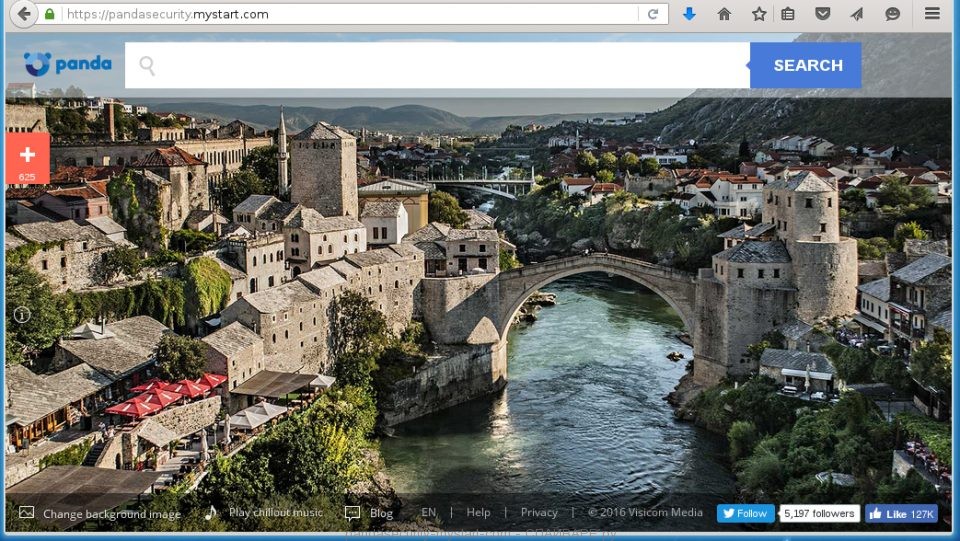Bookmark this page with the star icon

coord(759,14)
